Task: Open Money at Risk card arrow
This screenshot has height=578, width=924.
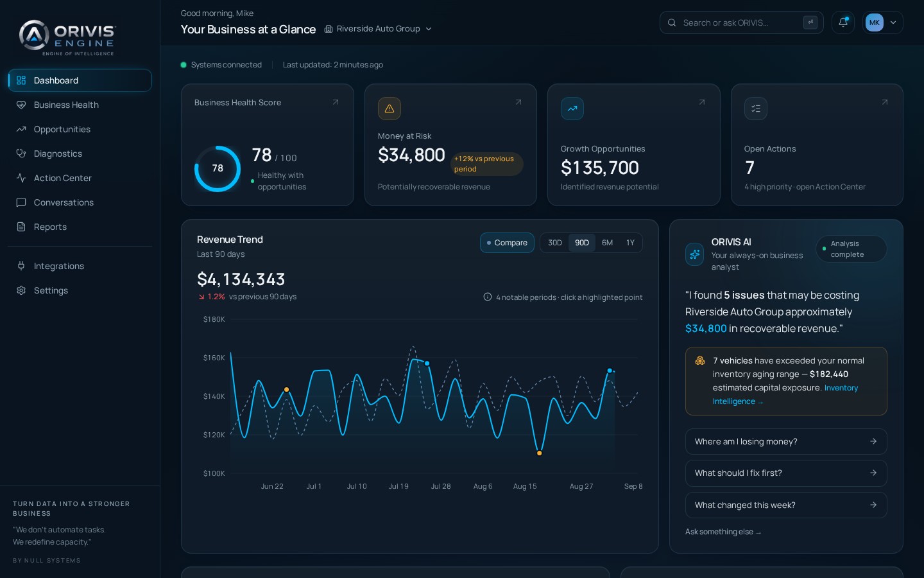Action: point(518,102)
